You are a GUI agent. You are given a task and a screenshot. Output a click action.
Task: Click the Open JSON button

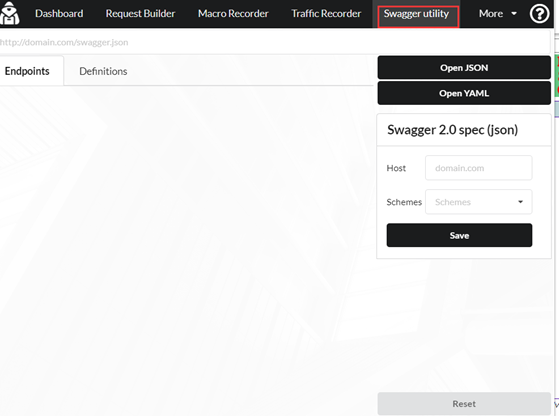pyautogui.click(x=464, y=68)
